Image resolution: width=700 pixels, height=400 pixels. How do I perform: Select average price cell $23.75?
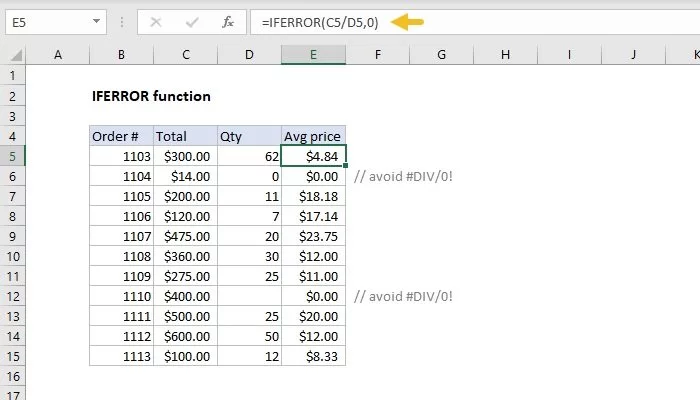click(x=313, y=236)
